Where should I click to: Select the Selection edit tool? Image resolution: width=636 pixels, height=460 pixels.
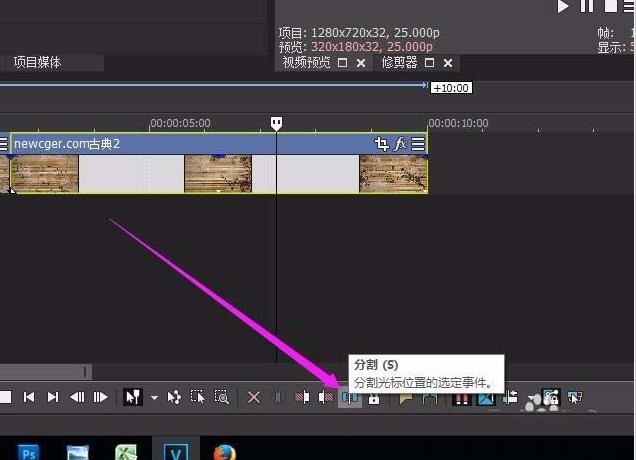(198, 397)
